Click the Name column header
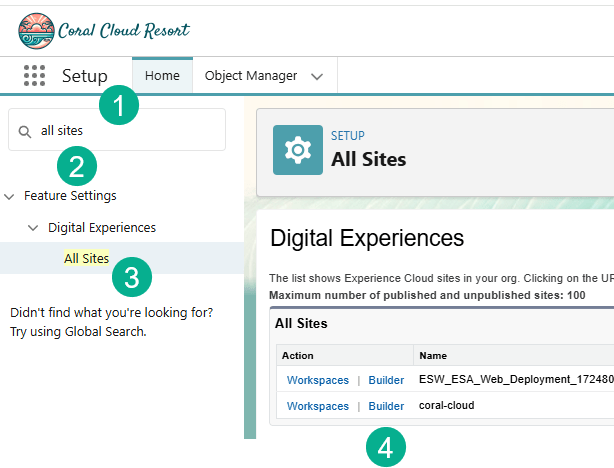614x468 pixels. [434, 355]
